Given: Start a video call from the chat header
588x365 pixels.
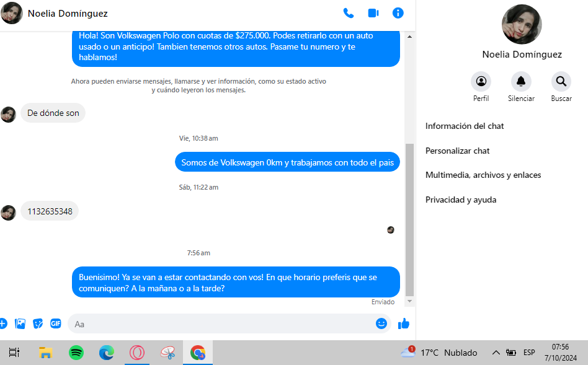Looking at the screenshot, I should (x=373, y=13).
